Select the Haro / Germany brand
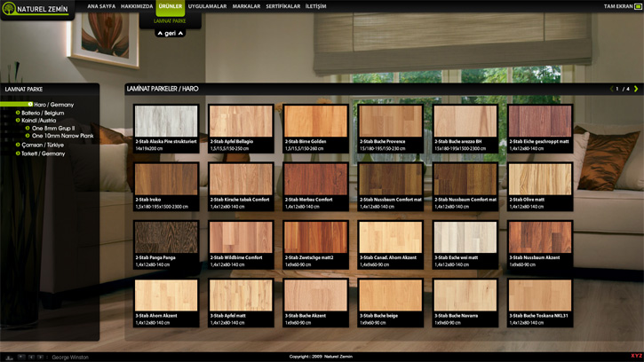This screenshot has width=644, height=362. coord(53,105)
